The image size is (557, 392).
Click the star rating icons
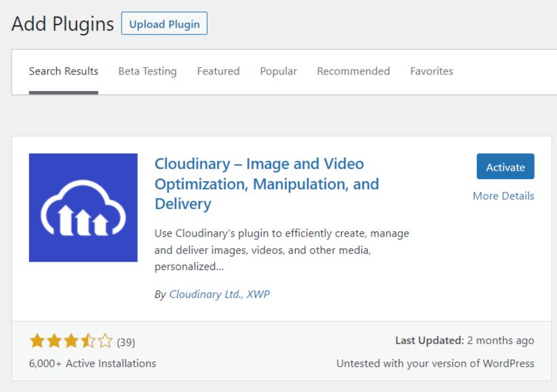click(x=71, y=341)
